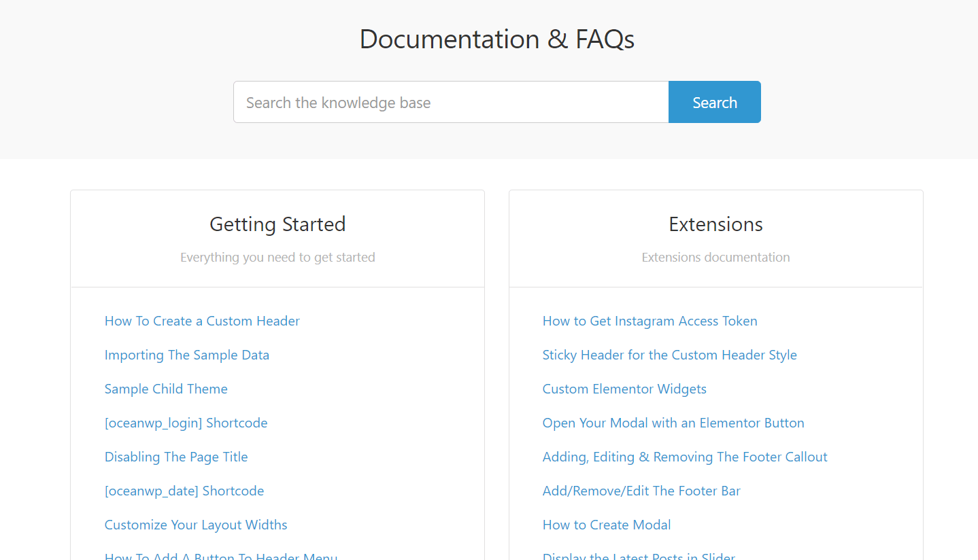The width and height of the screenshot is (978, 560).
Task: Open Importing The Sample Data article
Action: click(187, 355)
